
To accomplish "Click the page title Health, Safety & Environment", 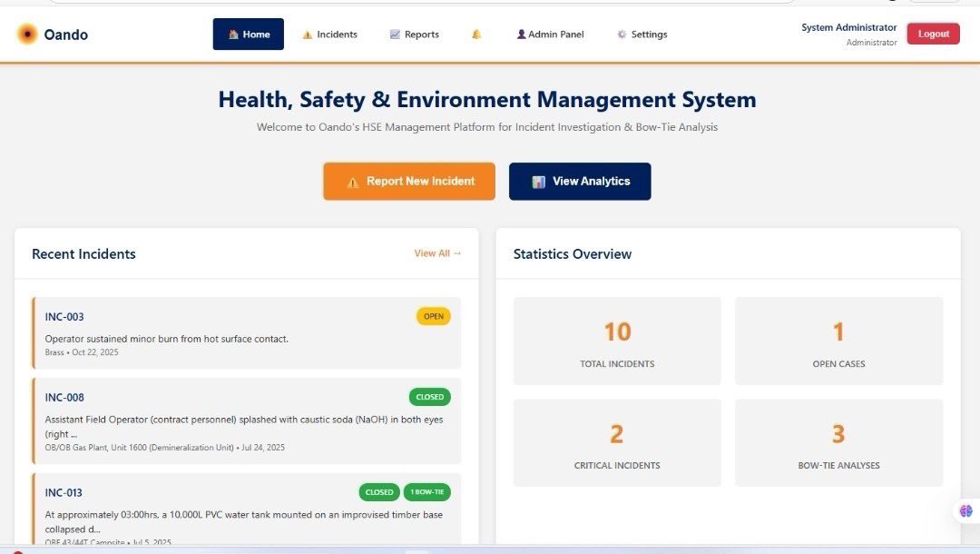I will click(487, 99).
